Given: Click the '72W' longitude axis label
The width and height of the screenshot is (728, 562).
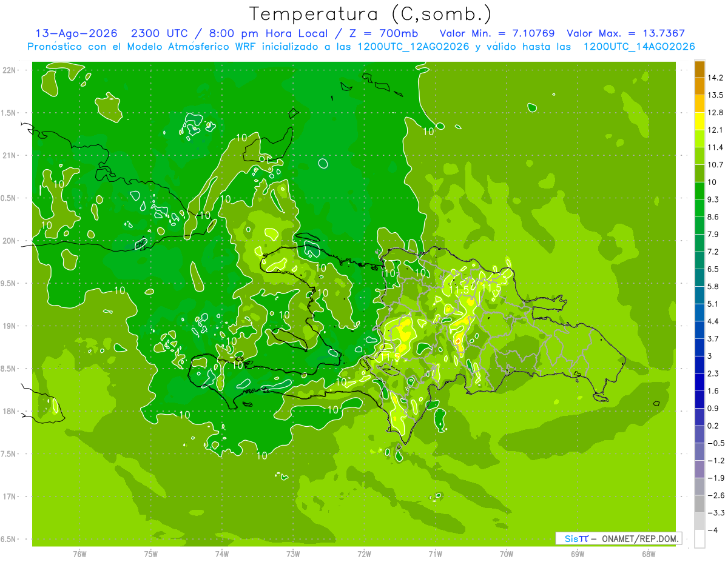Looking at the screenshot, I should (x=364, y=554).
